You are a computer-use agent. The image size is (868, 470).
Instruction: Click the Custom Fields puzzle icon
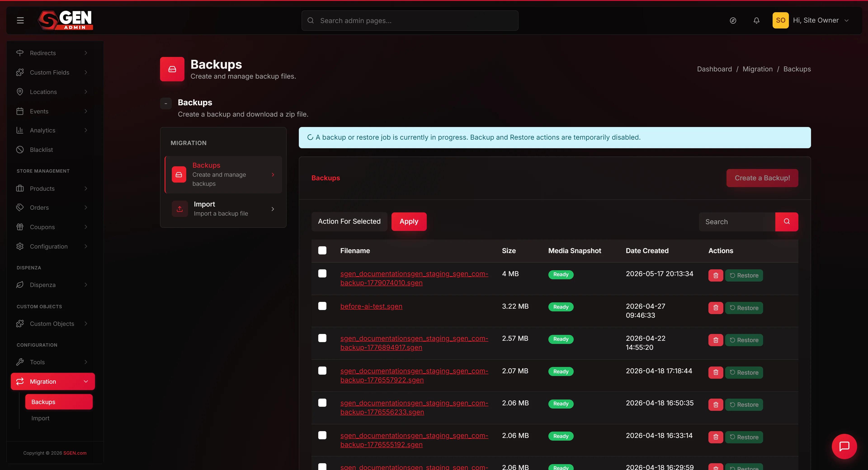[x=20, y=73]
